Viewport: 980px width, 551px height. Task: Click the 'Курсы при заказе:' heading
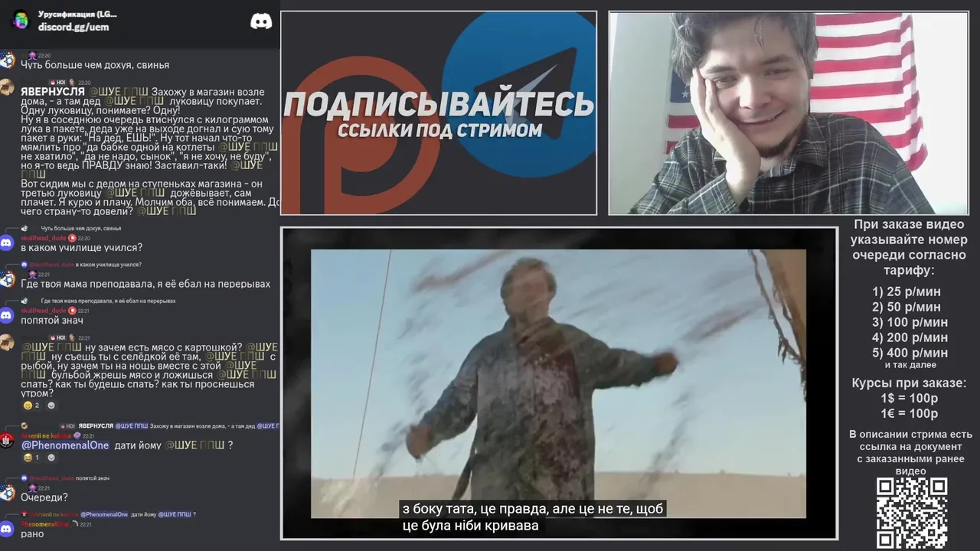point(910,383)
